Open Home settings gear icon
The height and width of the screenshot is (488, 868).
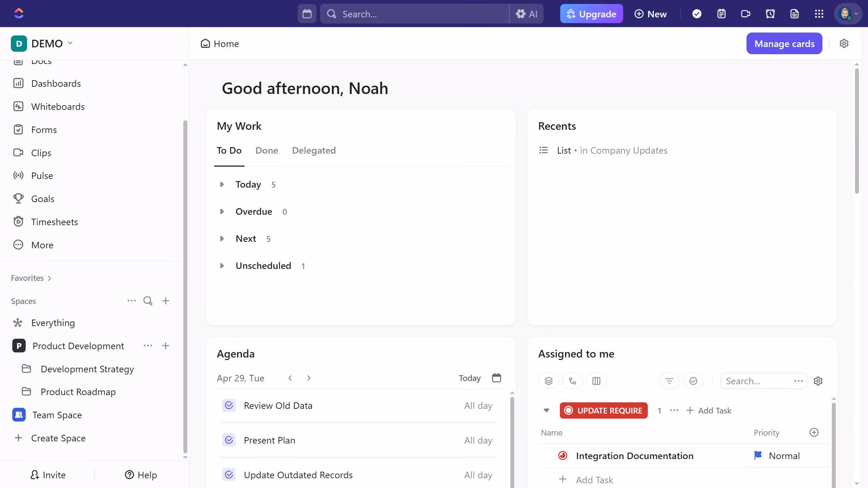pos(844,43)
